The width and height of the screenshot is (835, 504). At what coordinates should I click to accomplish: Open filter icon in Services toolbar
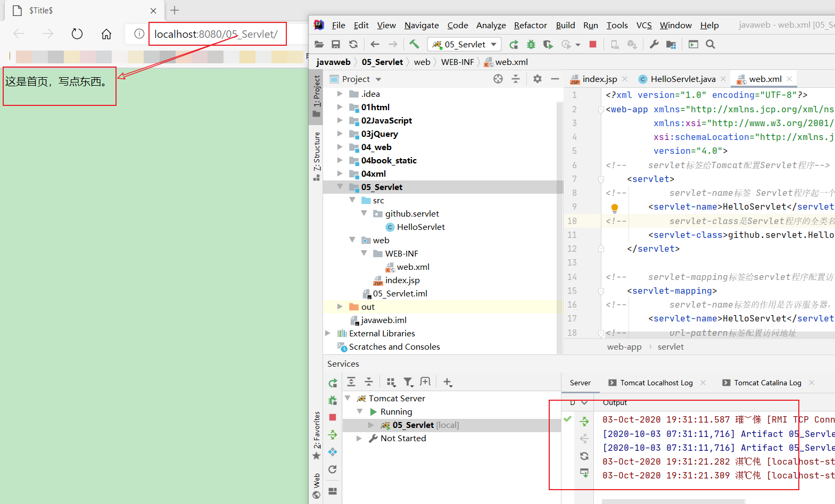tap(408, 382)
